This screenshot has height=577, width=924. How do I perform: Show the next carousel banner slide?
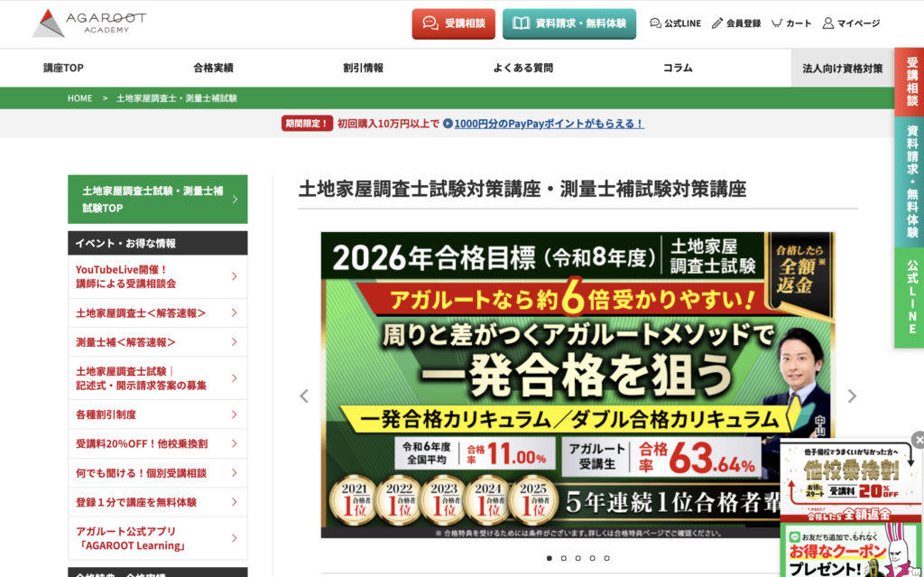point(852,396)
